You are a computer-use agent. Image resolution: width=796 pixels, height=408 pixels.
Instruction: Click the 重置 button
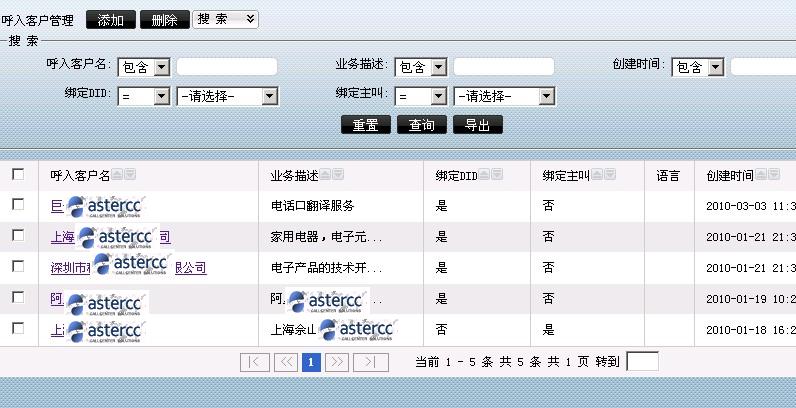click(x=366, y=125)
